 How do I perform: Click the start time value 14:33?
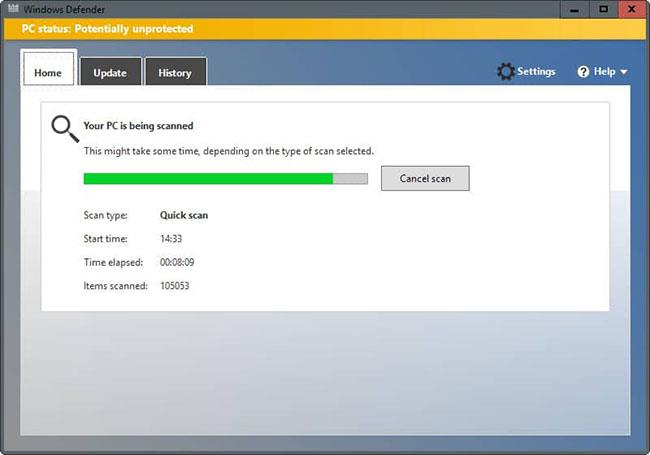(171, 239)
